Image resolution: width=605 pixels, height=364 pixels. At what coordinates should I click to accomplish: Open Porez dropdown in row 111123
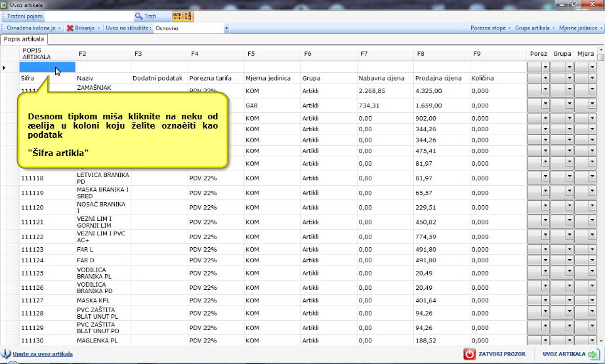click(545, 249)
